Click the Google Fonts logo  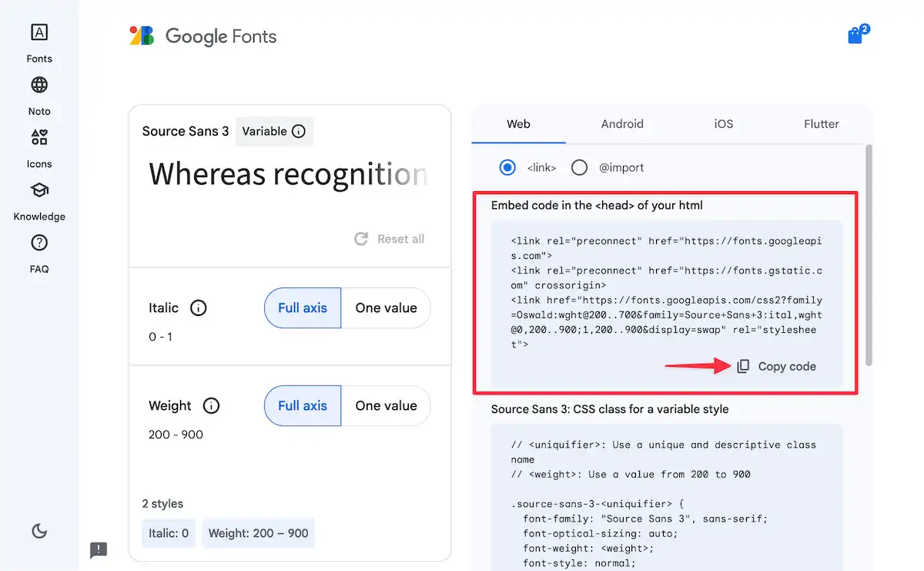(x=142, y=36)
